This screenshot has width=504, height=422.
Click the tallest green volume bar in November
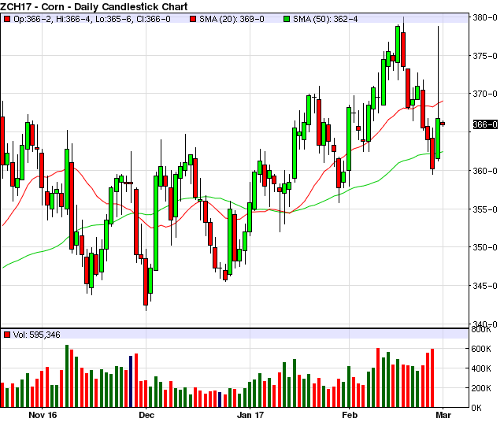[x=67, y=376]
